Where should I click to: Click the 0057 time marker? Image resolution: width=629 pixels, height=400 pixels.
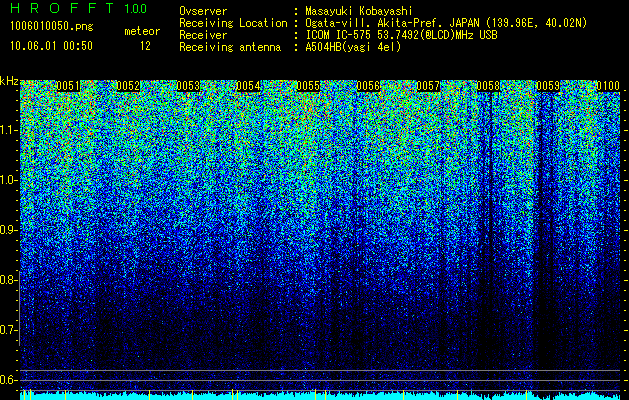point(428,86)
